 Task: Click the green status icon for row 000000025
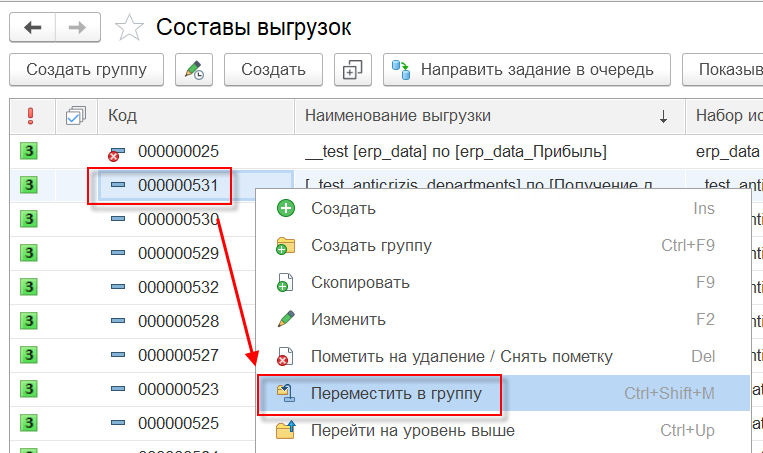pyautogui.click(x=29, y=152)
